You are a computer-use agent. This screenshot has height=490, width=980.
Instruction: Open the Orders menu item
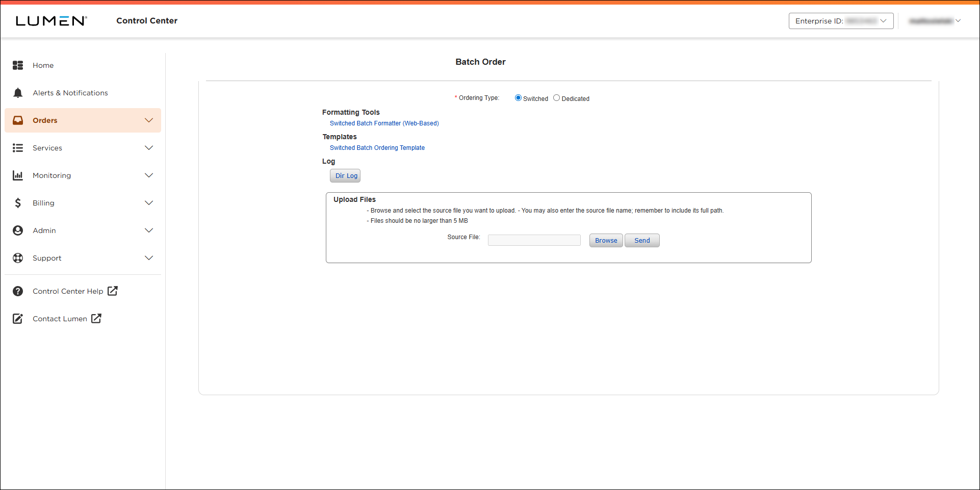[x=45, y=120]
